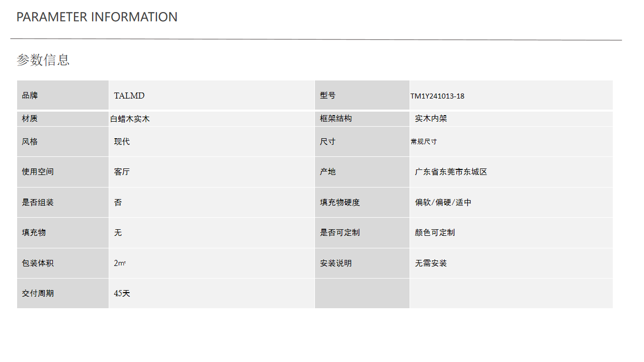The width and height of the screenshot is (644, 362).
Task: Click the 品牌 label cell
Action: coord(63,95)
